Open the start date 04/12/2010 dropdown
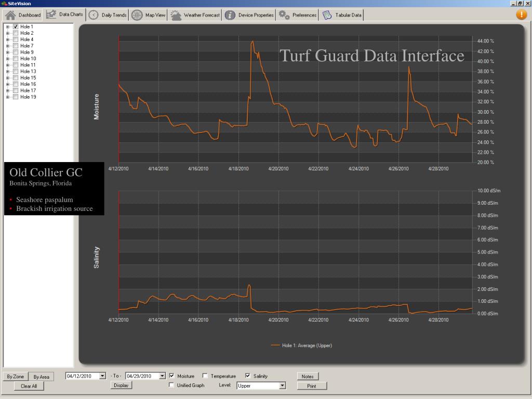 pyautogui.click(x=102, y=376)
